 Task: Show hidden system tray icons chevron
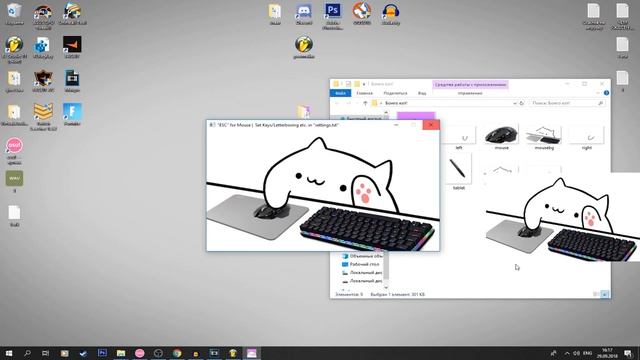click(x=567, y=353)
